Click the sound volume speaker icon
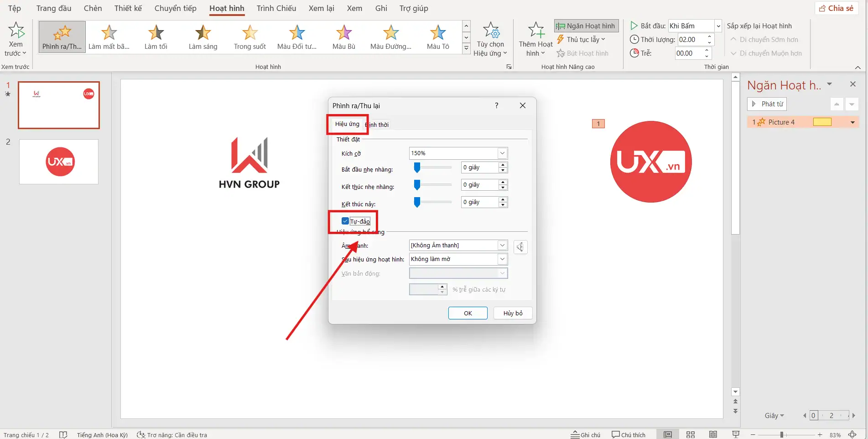This screenshot has height=439, width=868. 520,247
